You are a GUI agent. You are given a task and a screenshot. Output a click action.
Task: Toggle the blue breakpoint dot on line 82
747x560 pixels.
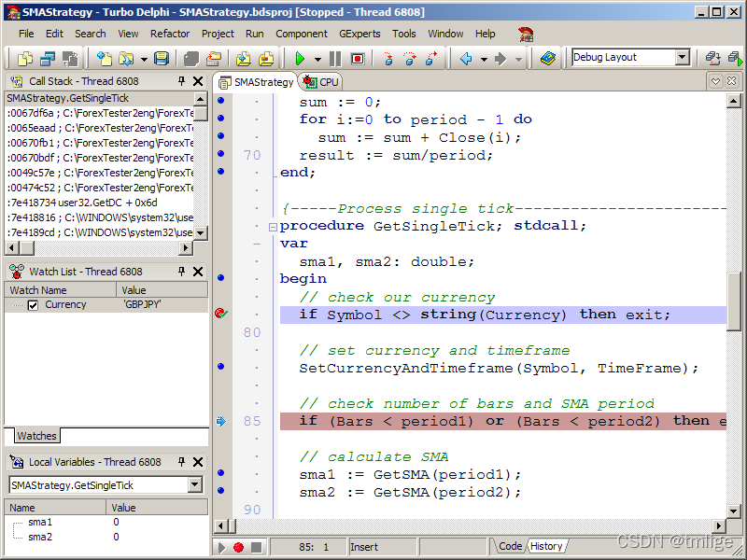coord(220,367)
